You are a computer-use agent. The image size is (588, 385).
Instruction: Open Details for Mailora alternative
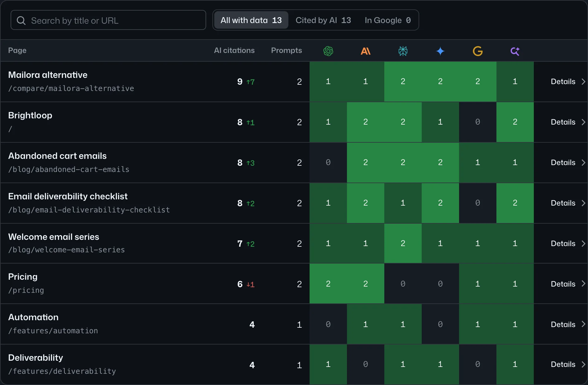(x=568, y=82)
